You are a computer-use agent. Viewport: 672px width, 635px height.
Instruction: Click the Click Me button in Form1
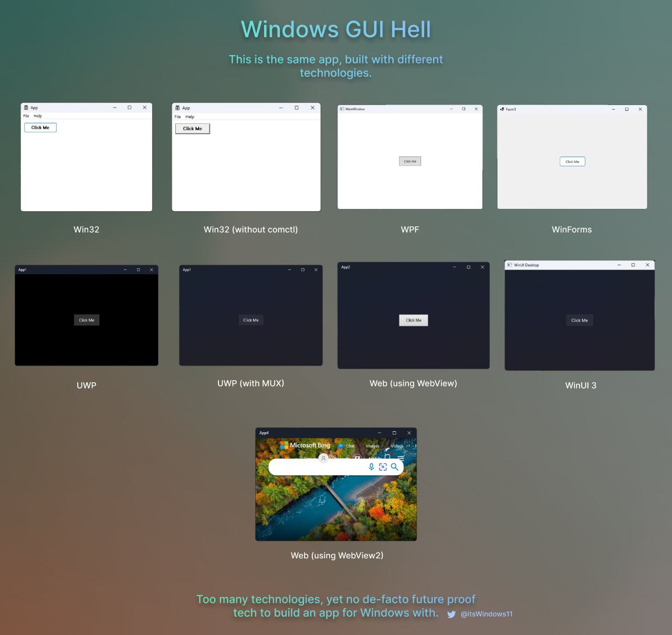(572, 162)
